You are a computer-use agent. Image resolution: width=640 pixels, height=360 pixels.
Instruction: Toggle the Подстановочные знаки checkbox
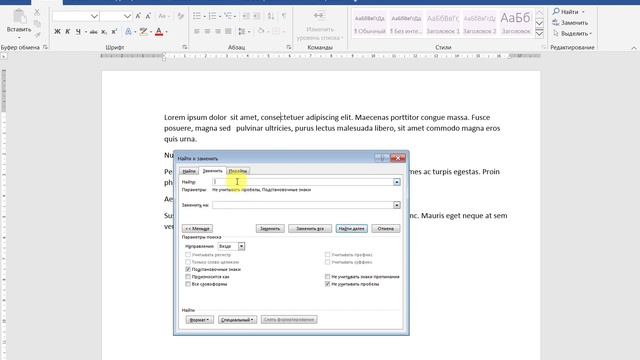coord(188,269)
